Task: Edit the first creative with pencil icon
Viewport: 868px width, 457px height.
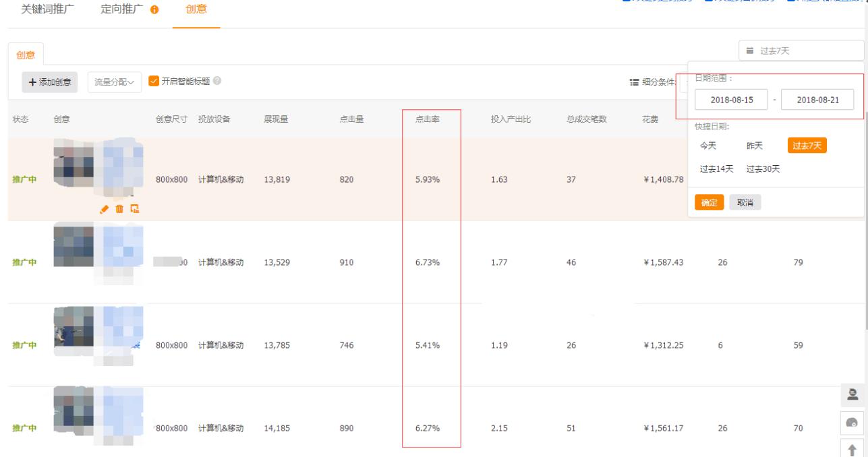Action: coord(103,209)
